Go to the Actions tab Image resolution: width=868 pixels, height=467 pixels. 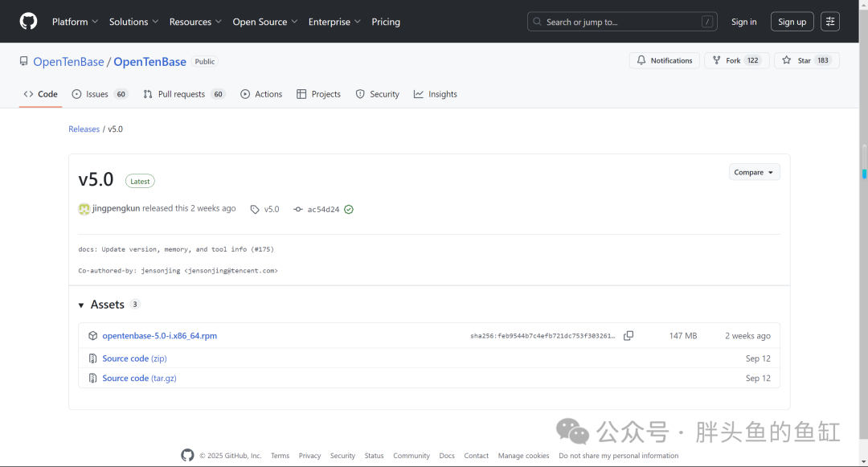click(261, 94)
